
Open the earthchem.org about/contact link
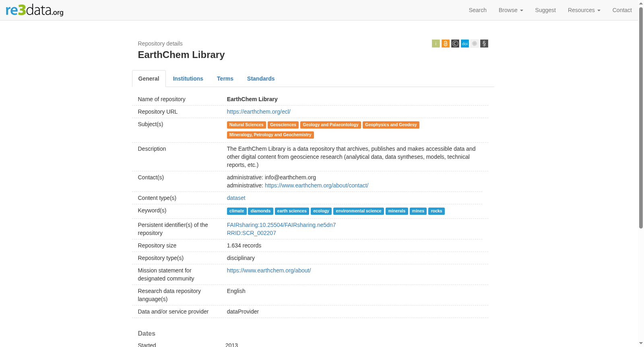click(x=316, y=185)
